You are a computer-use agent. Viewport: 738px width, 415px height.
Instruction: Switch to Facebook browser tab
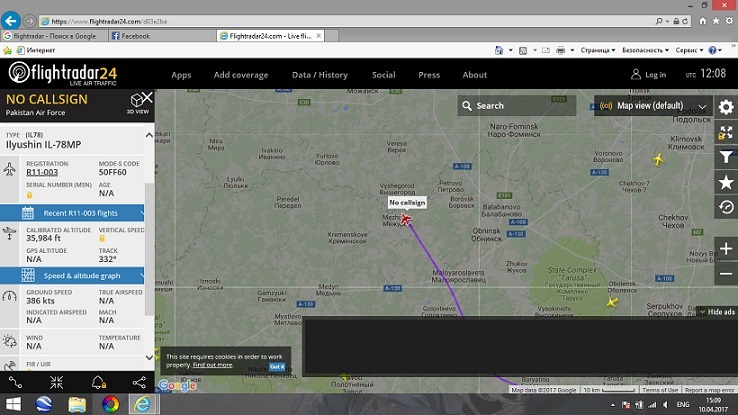pyautogui.click(x=162, y=36)
